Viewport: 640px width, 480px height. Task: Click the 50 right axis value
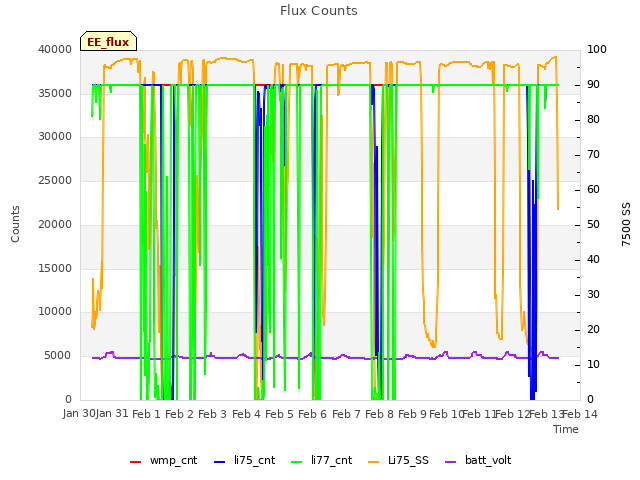593,224
